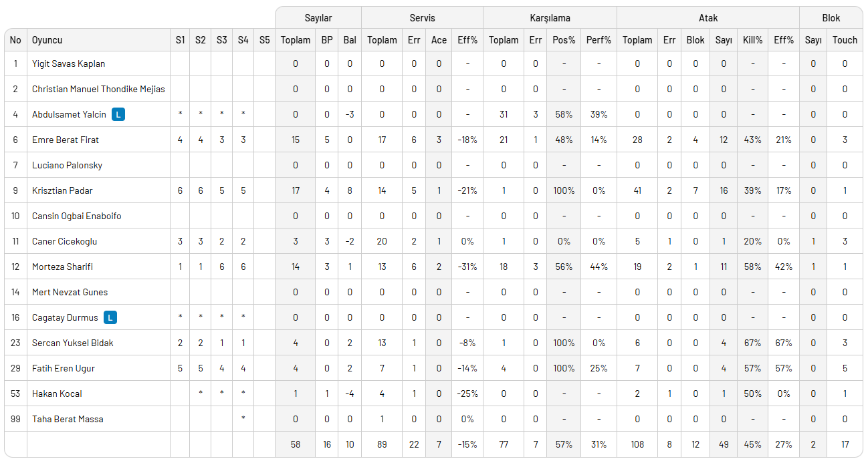Click the Servis column group header
The image size is (868, 467).
422,18
